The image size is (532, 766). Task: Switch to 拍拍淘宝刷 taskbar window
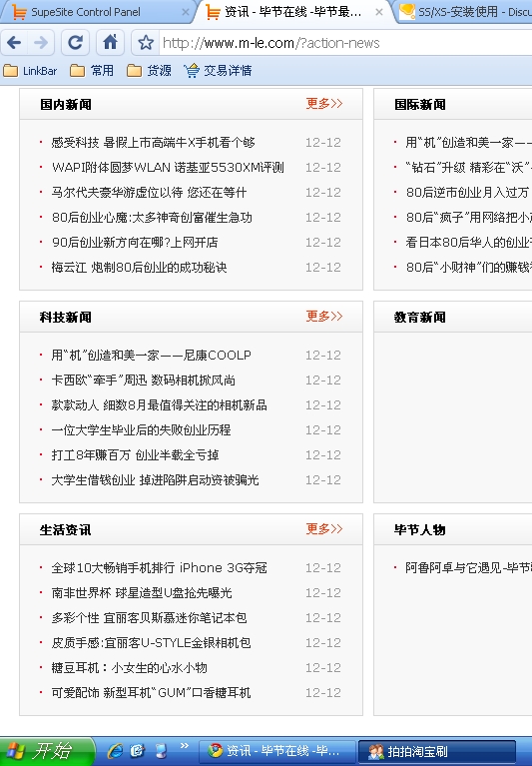point(437,751)
